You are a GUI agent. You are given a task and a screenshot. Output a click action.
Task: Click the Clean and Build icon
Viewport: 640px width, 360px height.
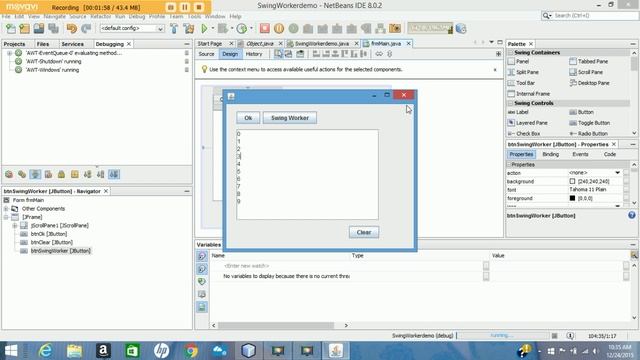pos(189,29)
